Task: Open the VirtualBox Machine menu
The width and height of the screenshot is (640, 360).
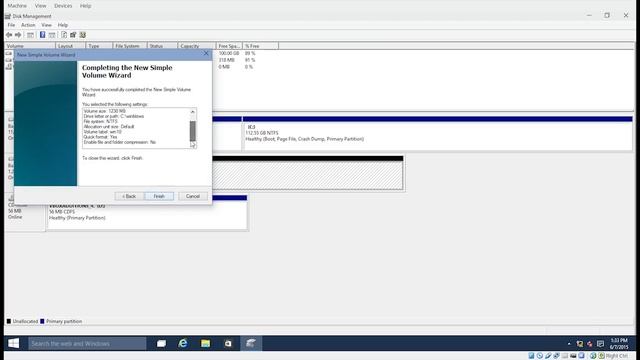Action: 17,6
